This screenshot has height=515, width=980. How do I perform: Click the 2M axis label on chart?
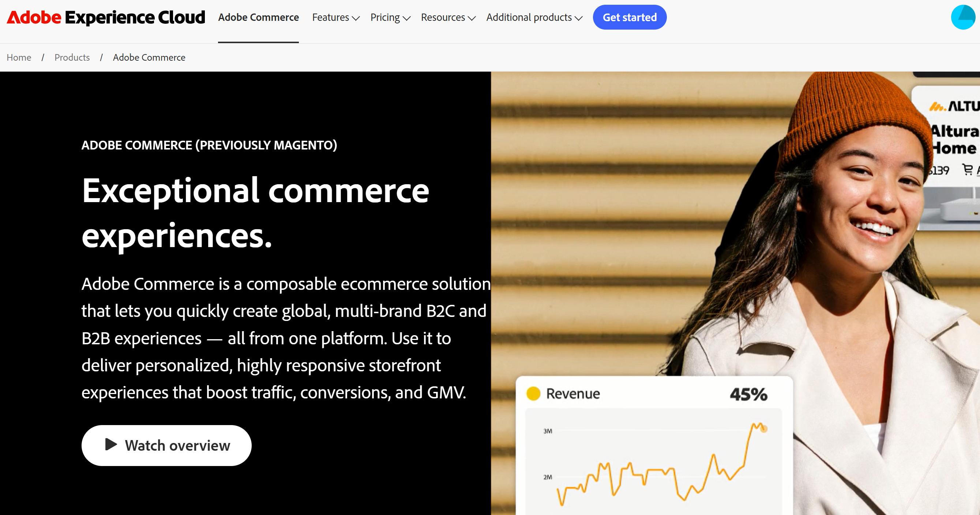click(x=548, y=477)
